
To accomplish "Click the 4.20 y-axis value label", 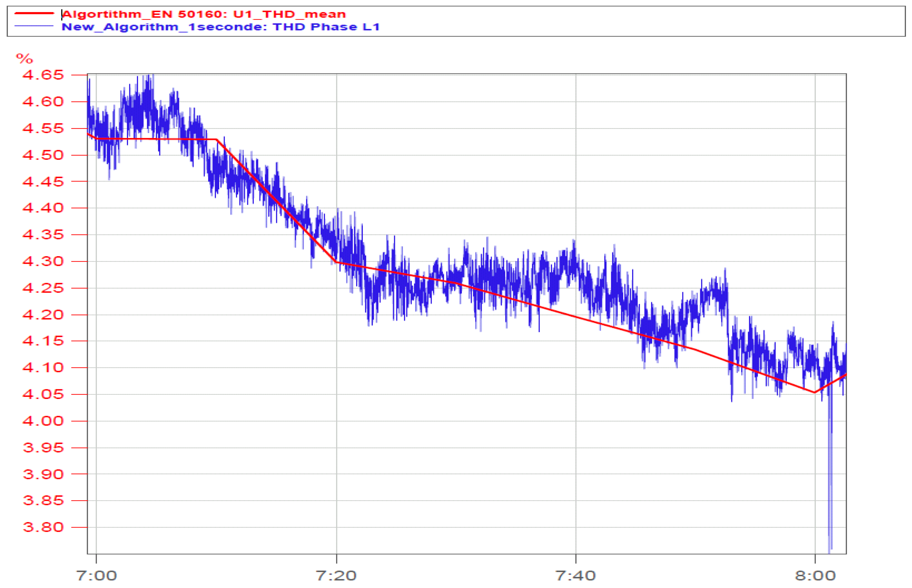I will [43, 315].
